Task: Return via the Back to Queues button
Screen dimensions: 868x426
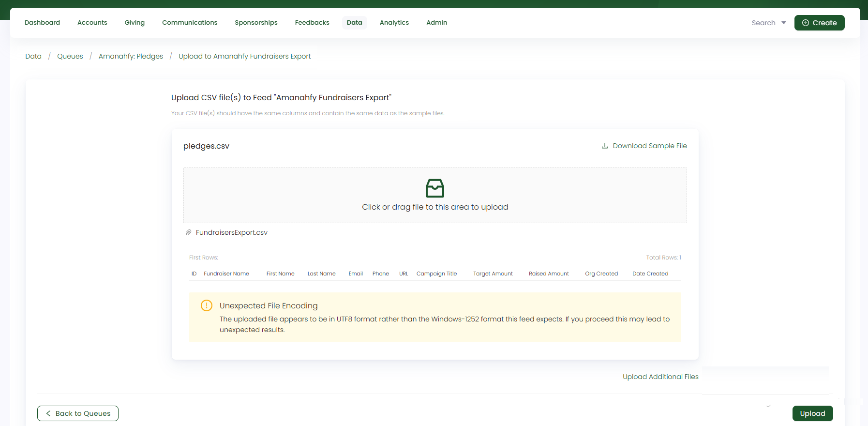Action: (x=78, y=413)
